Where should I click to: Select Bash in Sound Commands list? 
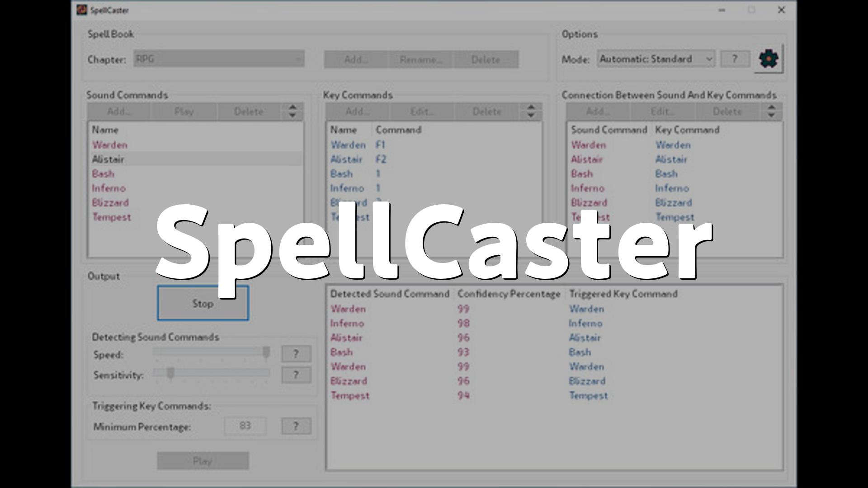195,174
